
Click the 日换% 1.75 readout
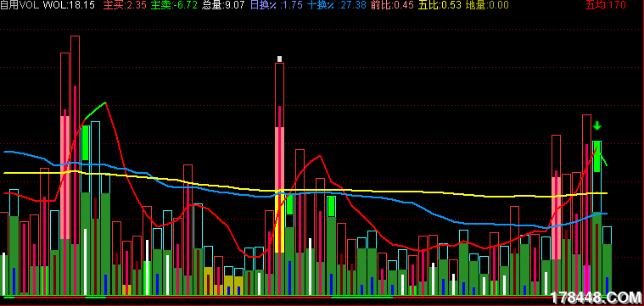tap(277, 5)
